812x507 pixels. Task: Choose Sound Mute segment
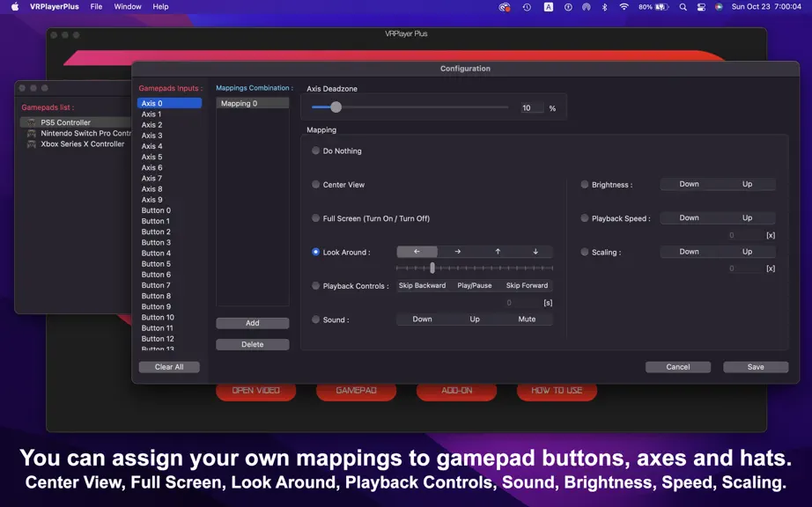click(527, 320)
